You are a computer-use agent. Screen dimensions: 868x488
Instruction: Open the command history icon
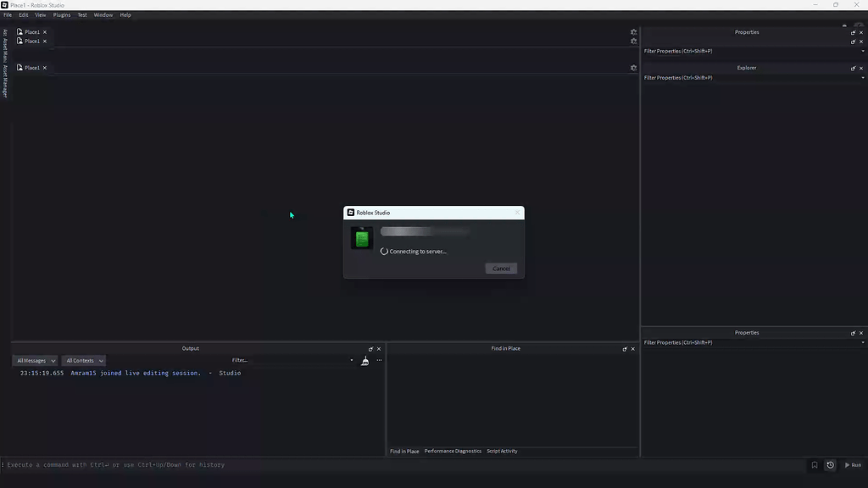[831, 465]
